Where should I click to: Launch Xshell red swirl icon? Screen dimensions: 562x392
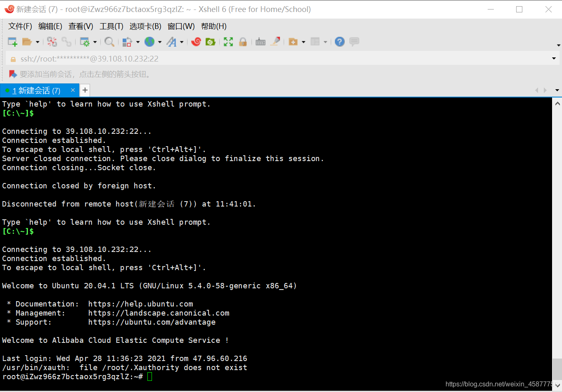point(197,42)
